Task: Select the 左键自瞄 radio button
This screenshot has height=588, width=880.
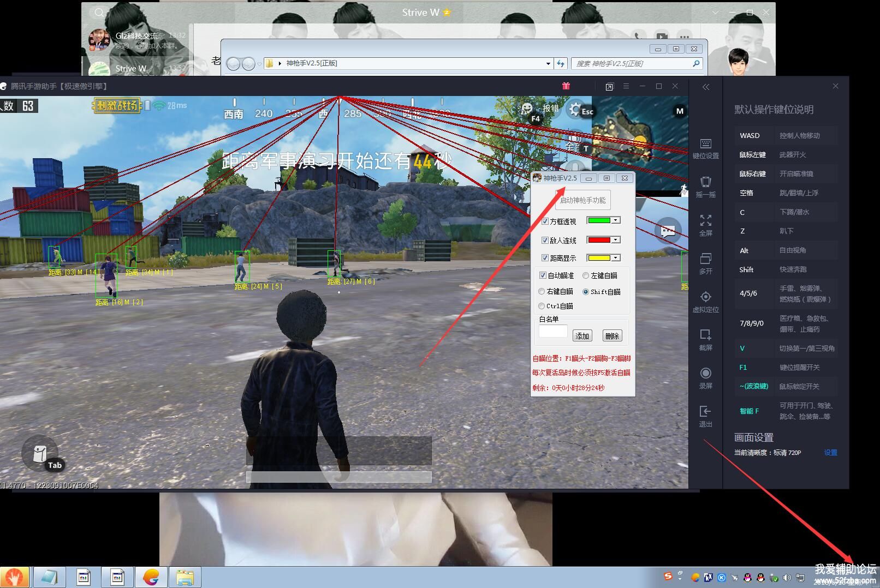Action: [x=586, y=275]
